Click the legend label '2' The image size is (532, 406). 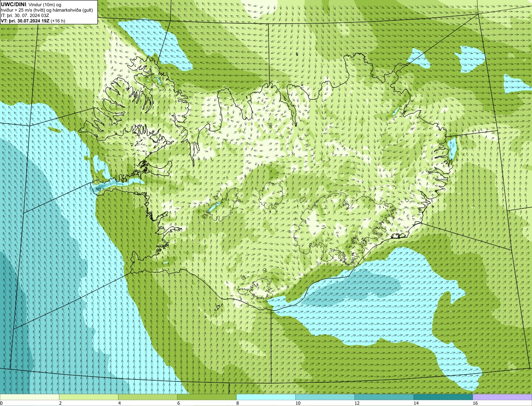[60, 403]
